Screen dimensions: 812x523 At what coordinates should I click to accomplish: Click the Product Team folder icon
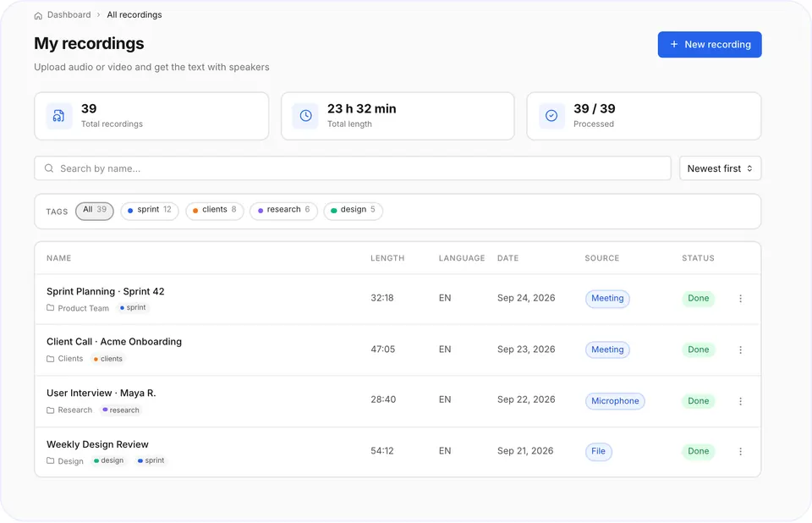[x=50, y=308]
